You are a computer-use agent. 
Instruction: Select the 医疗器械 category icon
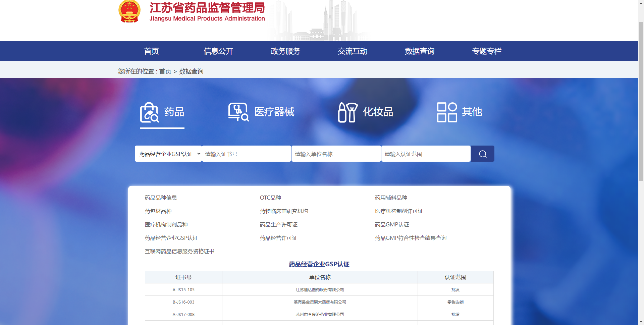(238, 112)
